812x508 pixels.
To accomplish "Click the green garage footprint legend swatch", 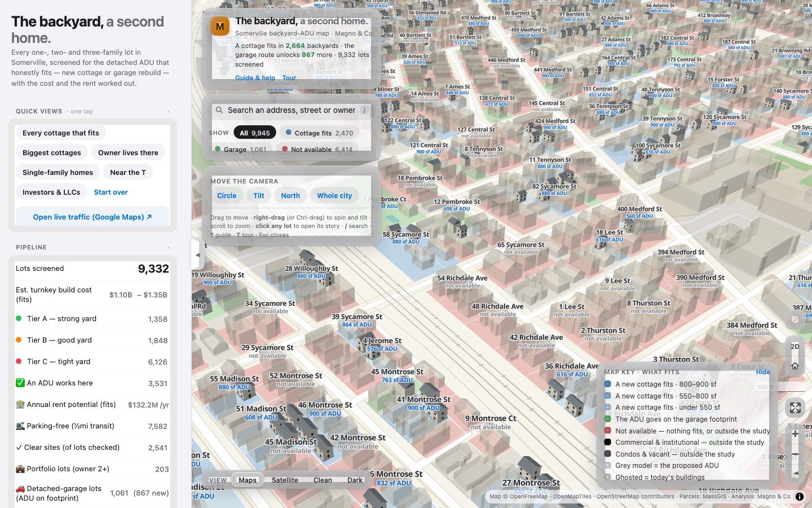I will (608, 419).
